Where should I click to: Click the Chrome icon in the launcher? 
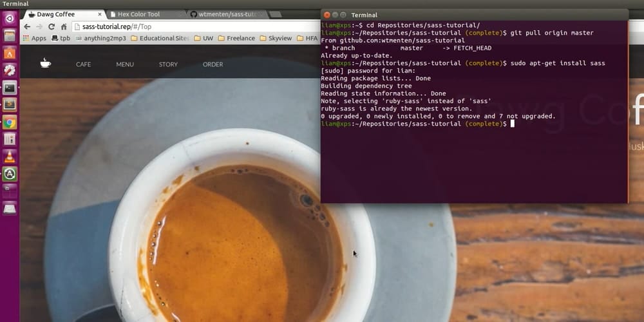pyautogui.click(x=10, y=122)
